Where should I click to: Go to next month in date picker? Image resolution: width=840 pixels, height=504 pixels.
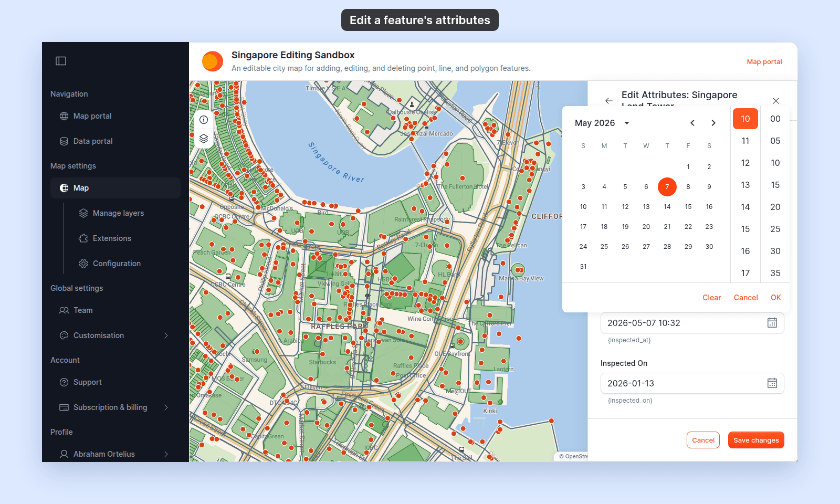[713, 123]
